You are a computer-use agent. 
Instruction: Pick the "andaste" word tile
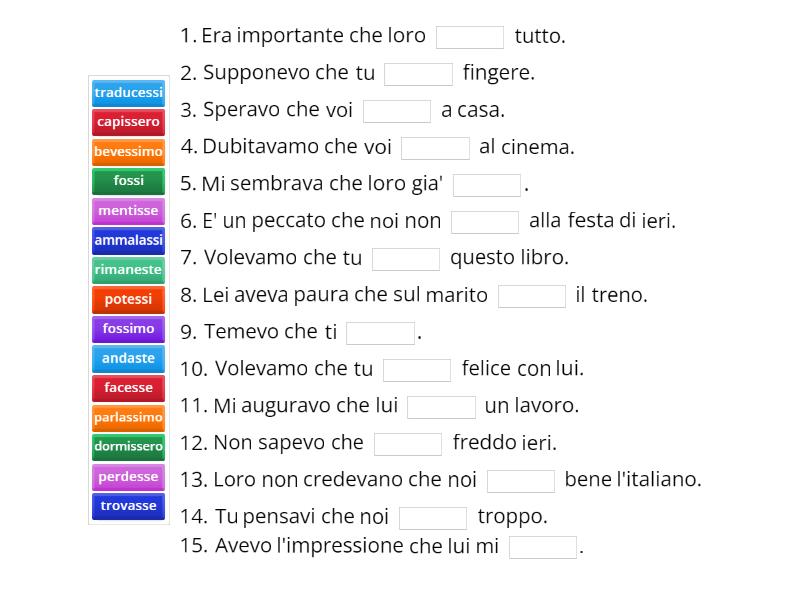point(128,358)
